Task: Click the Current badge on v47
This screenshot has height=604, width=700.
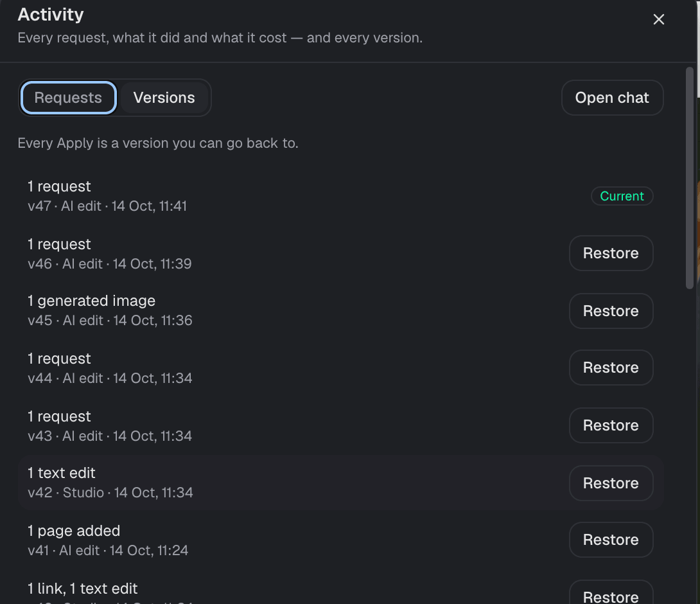Action: pos(622,196)
